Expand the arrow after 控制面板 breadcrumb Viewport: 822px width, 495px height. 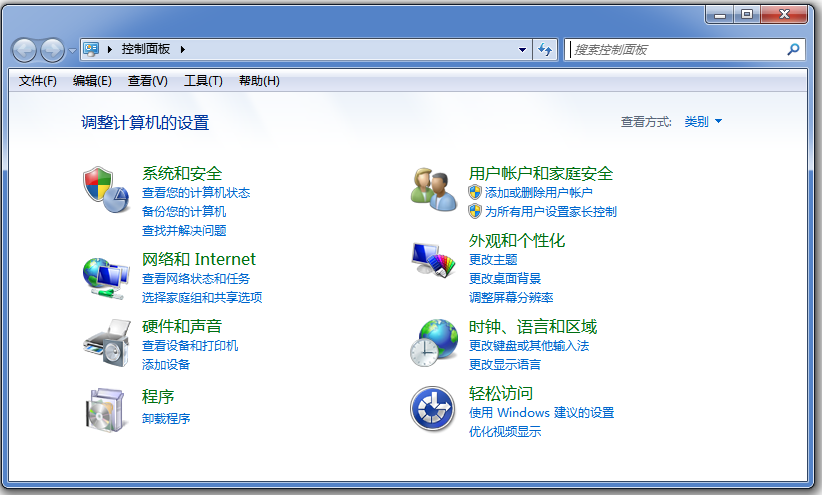182,49
